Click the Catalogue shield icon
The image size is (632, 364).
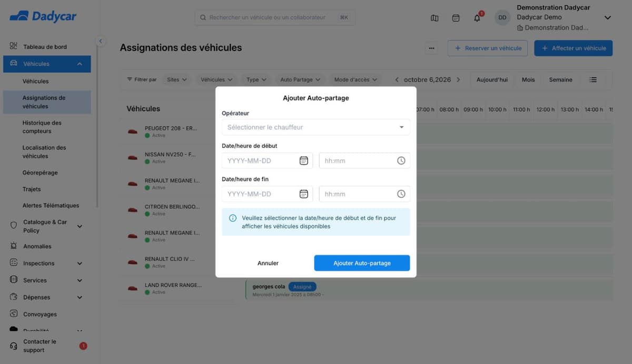click(x=14, y=225)
